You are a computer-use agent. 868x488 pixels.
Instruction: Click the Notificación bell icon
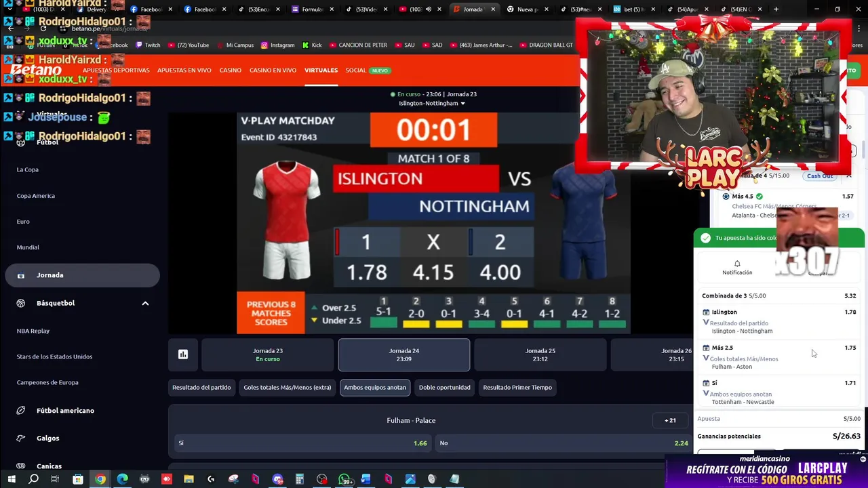point(737,264)
